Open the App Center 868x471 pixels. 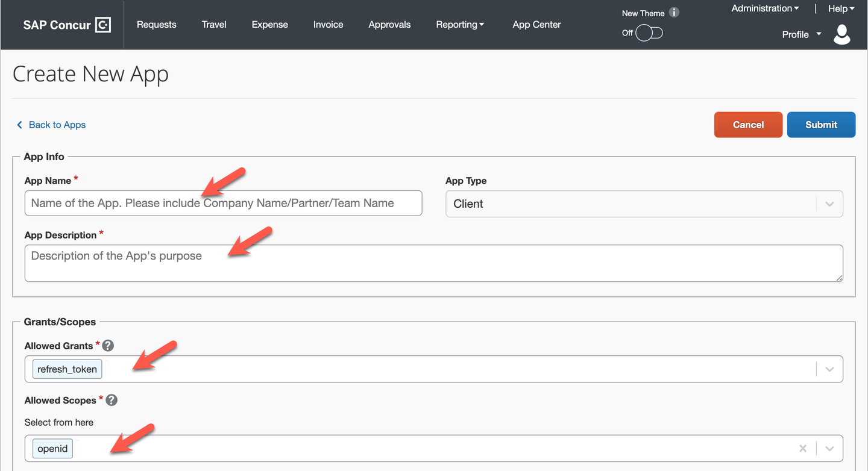click(x=536, y=25)
